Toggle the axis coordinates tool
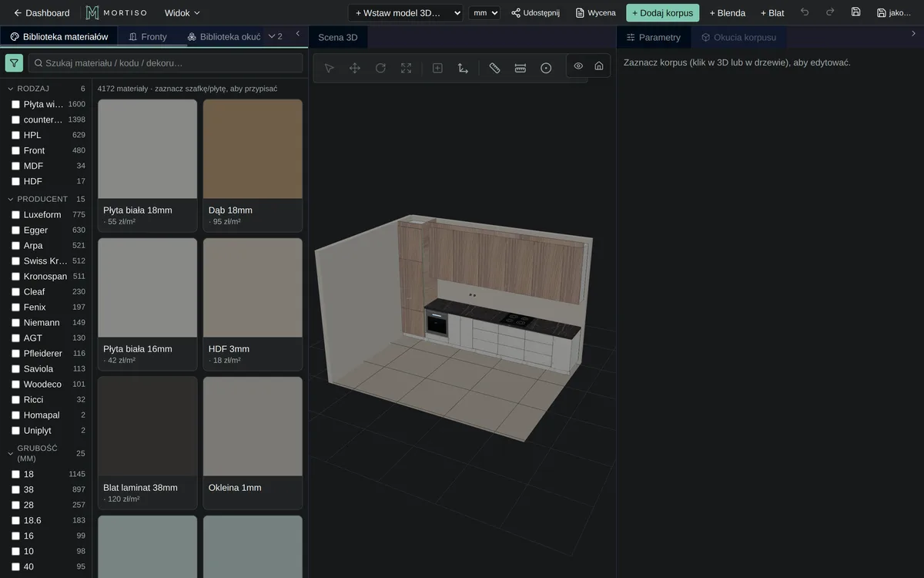Viewport: 924px width, 578px height. [463, 68]
